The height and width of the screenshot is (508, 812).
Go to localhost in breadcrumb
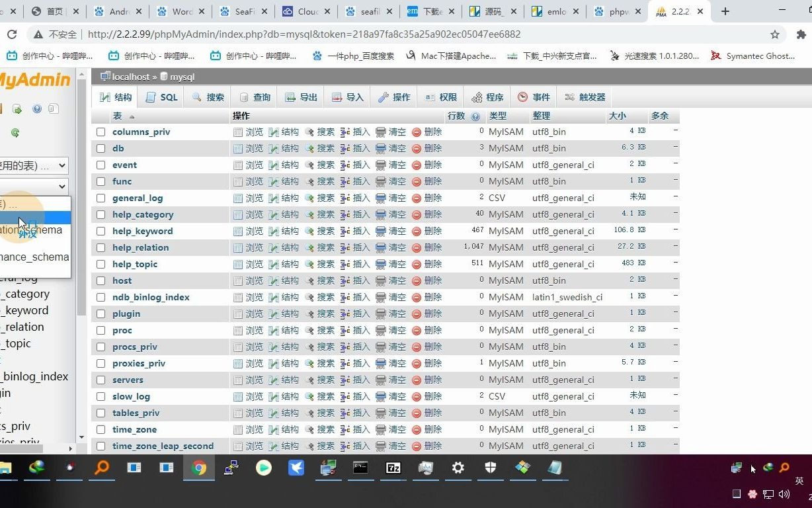(x=131, y=77)
